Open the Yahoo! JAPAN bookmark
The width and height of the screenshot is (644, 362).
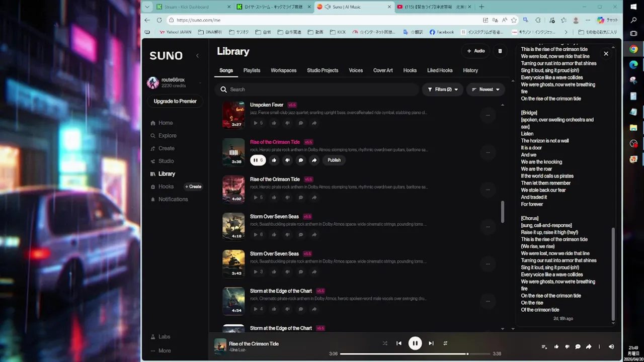176,32
